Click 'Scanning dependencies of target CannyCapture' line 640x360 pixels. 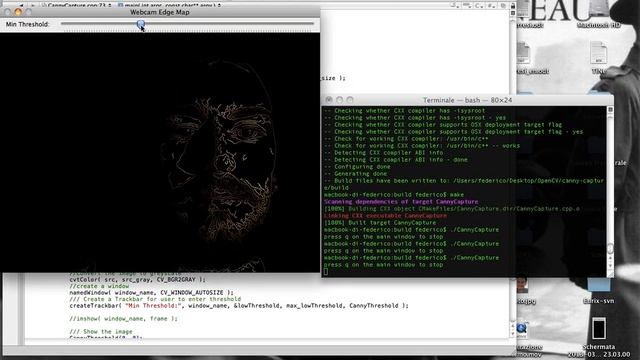401,202
